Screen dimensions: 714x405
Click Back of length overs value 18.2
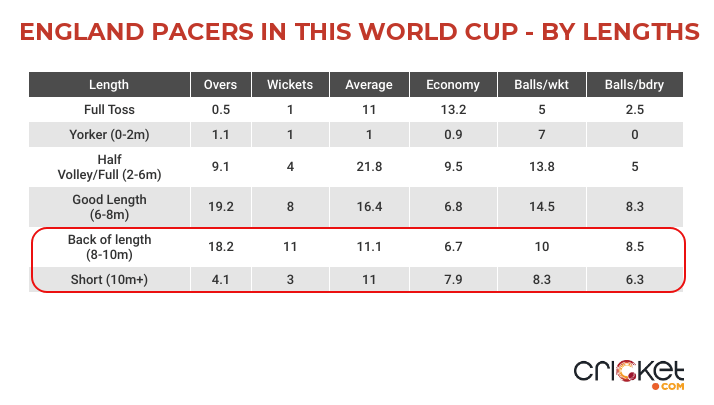(220, 247)
